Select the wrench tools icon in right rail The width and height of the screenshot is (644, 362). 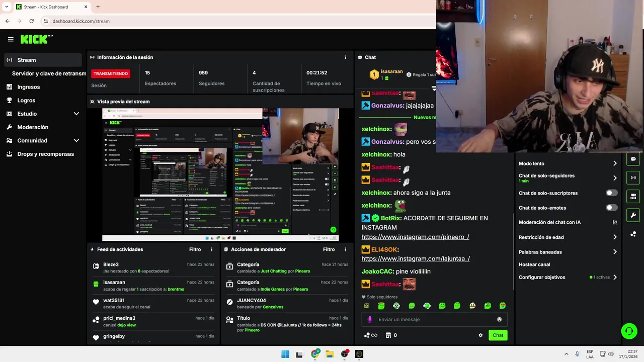point(633,215)
